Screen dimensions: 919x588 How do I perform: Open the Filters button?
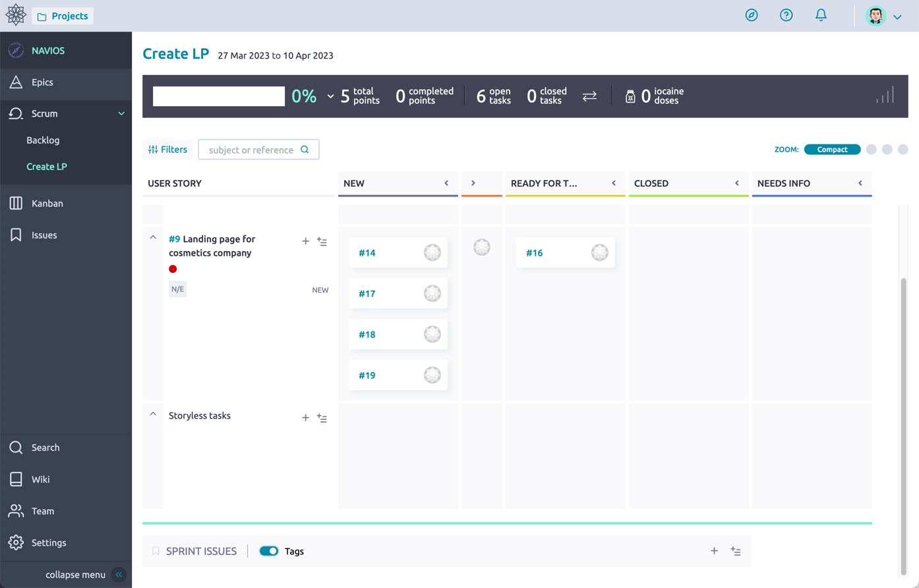pyautogui.click(x=167, y=150)
